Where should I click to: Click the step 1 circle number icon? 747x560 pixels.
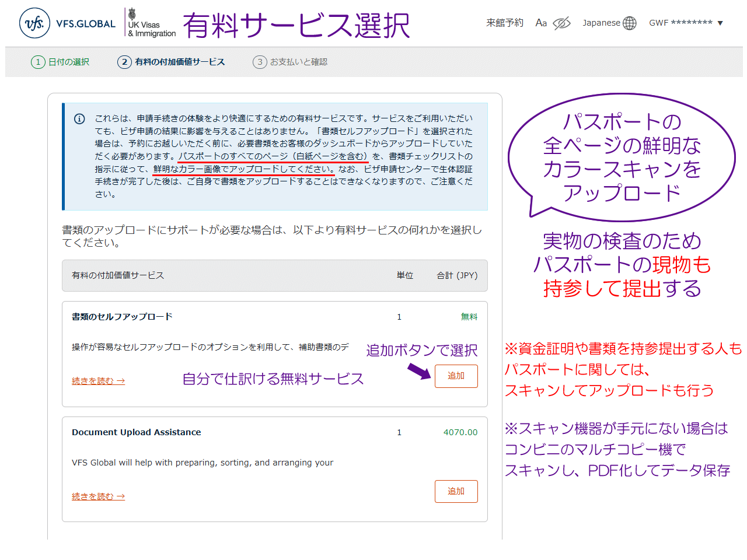pos(38,62)
